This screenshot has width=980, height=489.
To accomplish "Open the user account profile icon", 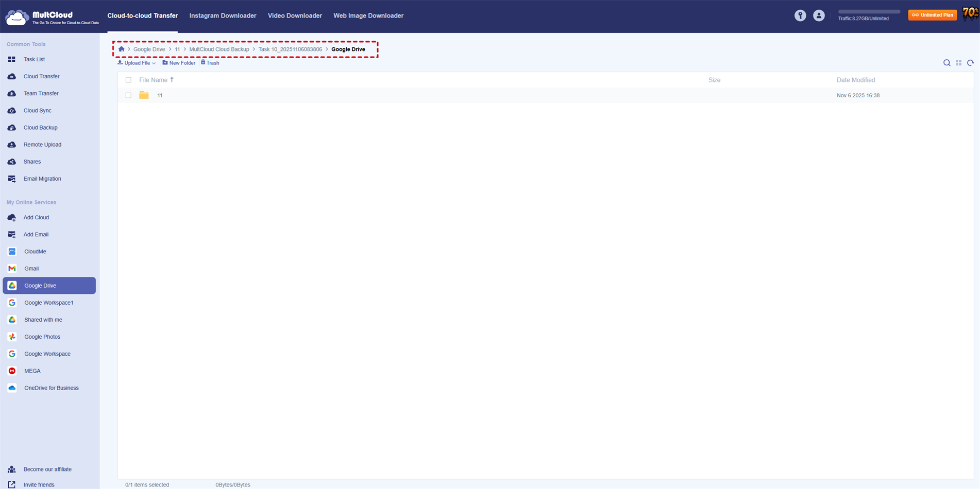I will (819, 15).
